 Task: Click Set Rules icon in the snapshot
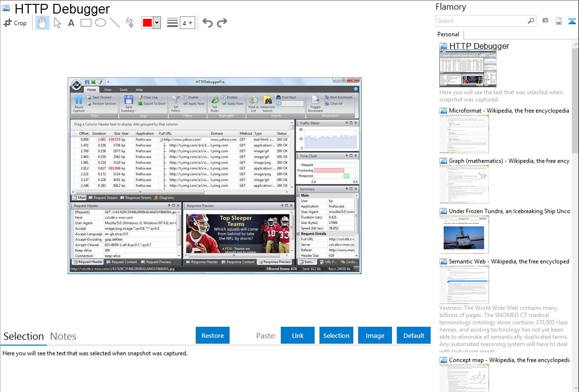[x=215, y=104]
